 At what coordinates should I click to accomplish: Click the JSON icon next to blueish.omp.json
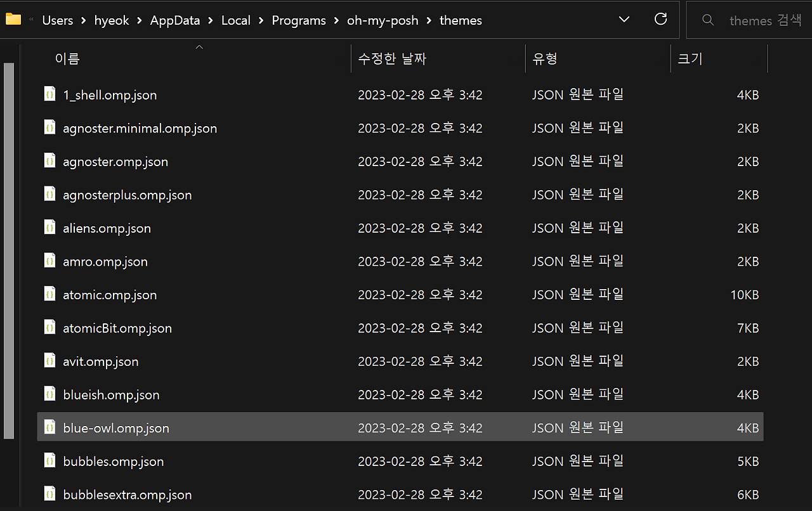49,394
